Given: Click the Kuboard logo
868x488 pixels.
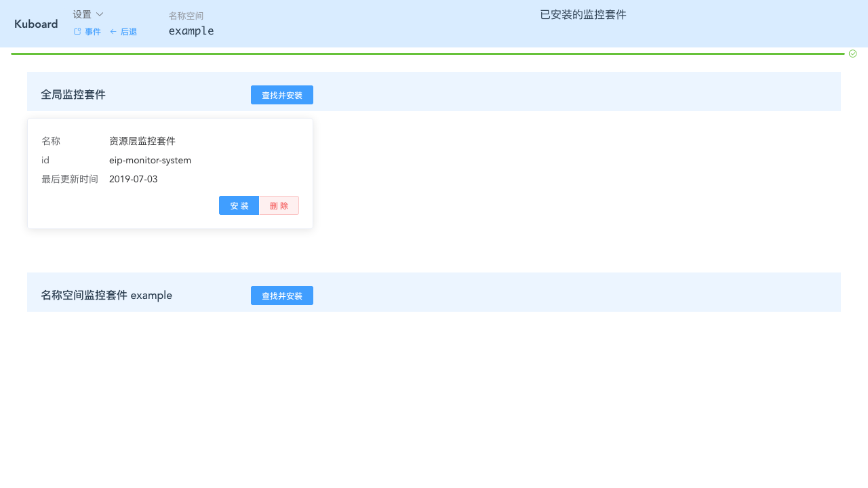Looking at the screenshot, I should [x=35, y=24].
